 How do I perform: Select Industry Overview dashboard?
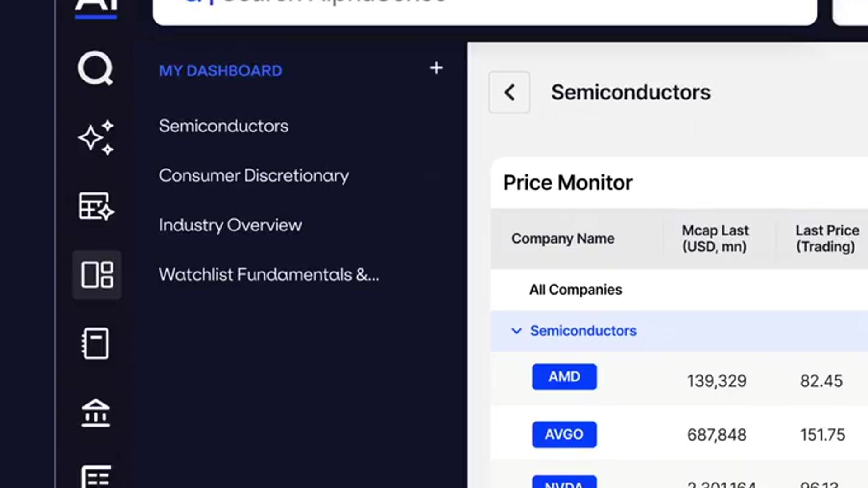pos(230,225)
